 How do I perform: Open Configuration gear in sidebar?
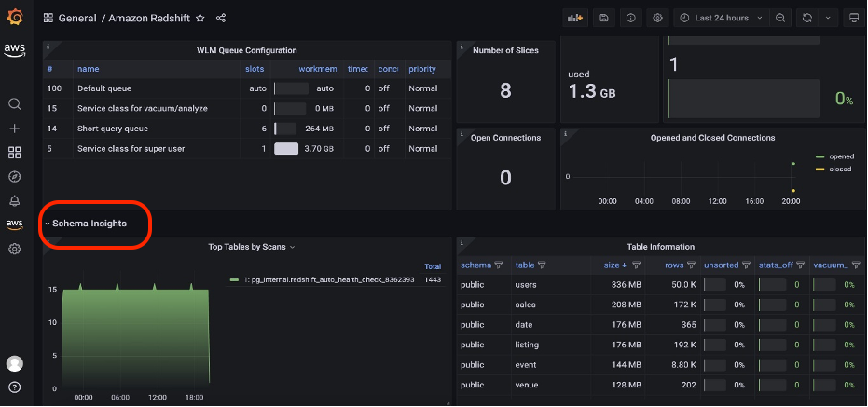[14, 249]
